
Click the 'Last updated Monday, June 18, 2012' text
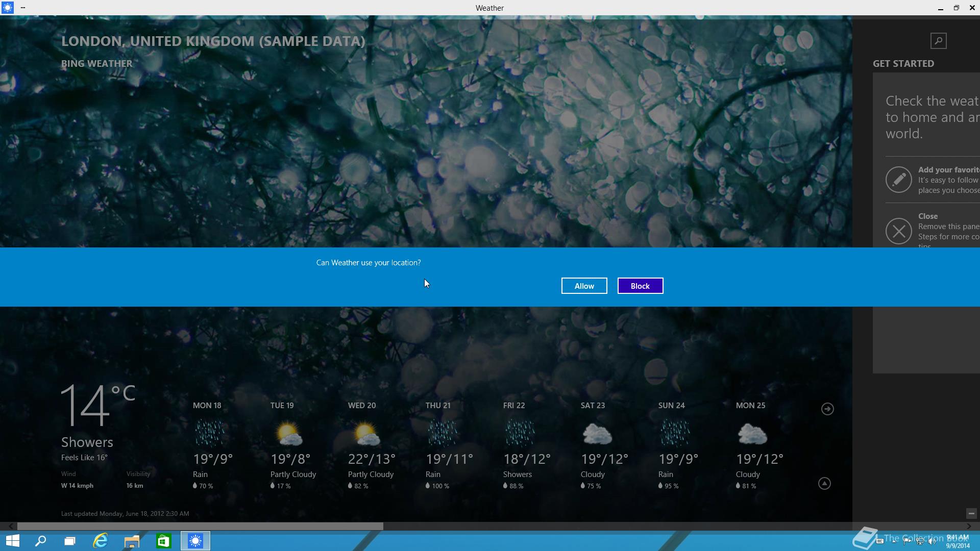pyautogui.click(x=125, y=514)
